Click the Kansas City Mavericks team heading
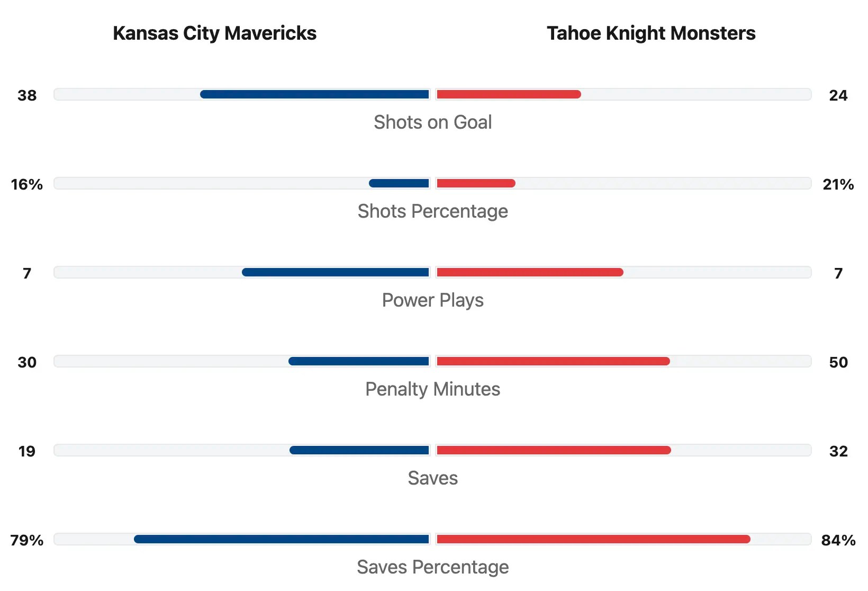This screenshot has height=591, width=868. 214,33
